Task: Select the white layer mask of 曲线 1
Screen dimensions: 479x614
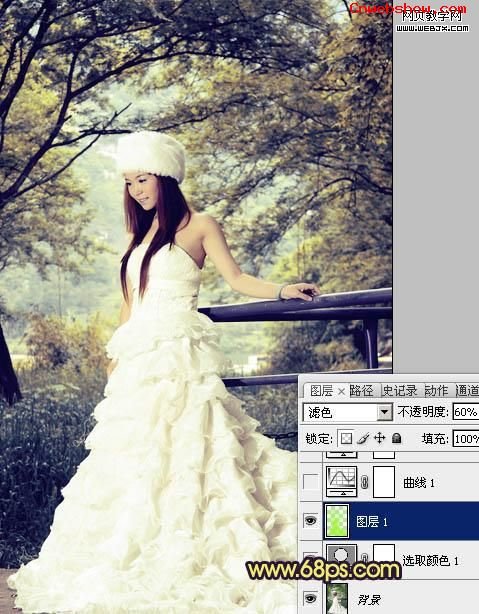Action: click(384, 482)
